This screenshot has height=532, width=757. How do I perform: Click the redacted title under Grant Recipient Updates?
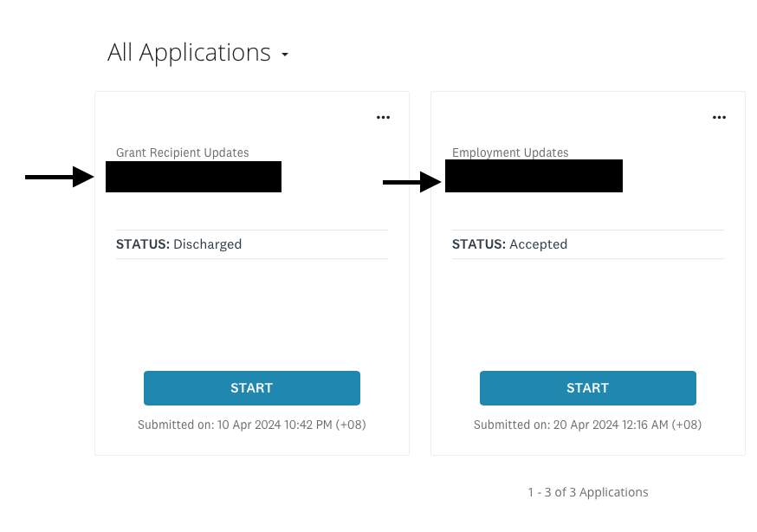pos(193,177)
